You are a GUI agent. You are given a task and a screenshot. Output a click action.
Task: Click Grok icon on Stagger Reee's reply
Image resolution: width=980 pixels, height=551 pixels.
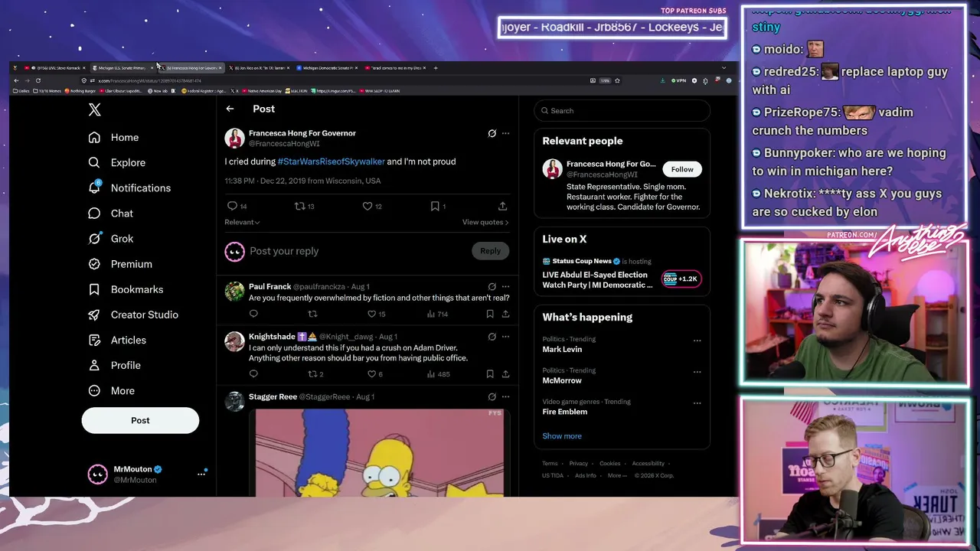[x=492, y=396]
